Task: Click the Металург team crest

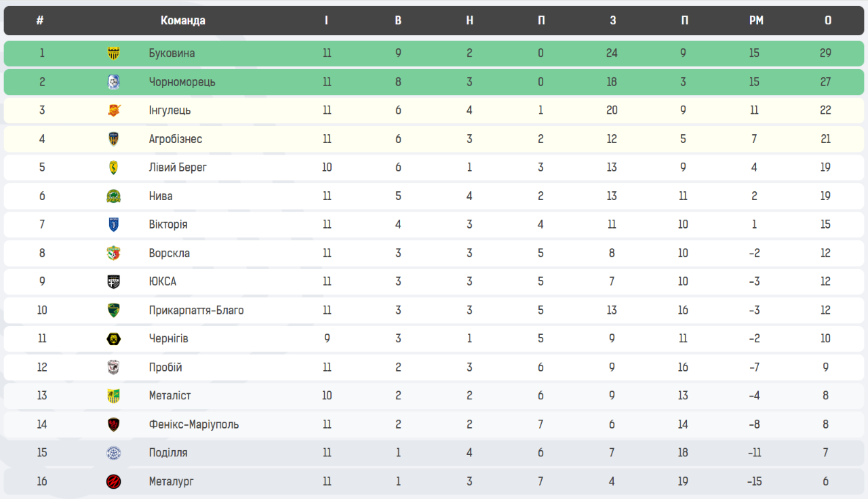Action: pyautogui.click(x=114, y=482)
